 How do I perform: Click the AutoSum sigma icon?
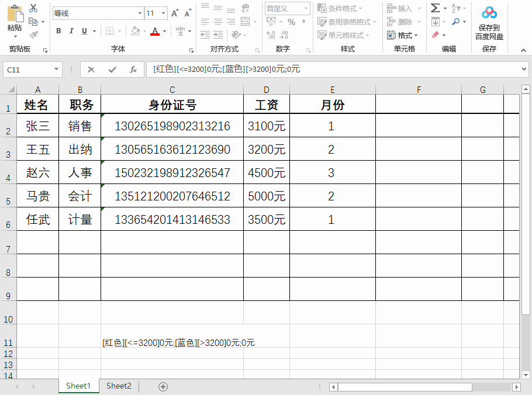[x=435, y=8]
